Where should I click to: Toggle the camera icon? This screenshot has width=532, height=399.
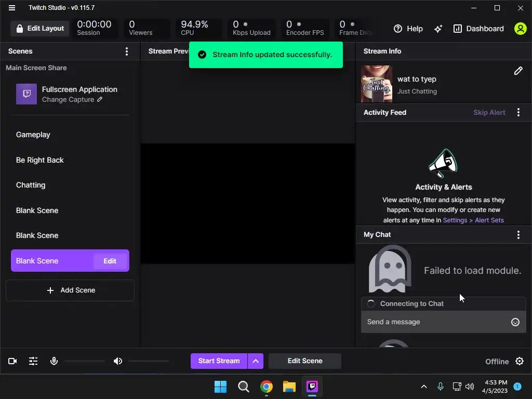coord(12,361)
